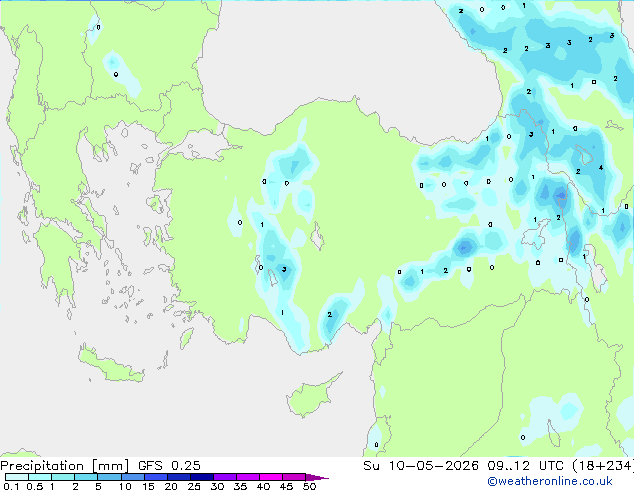Click the legend label '30'

(217, 486)
